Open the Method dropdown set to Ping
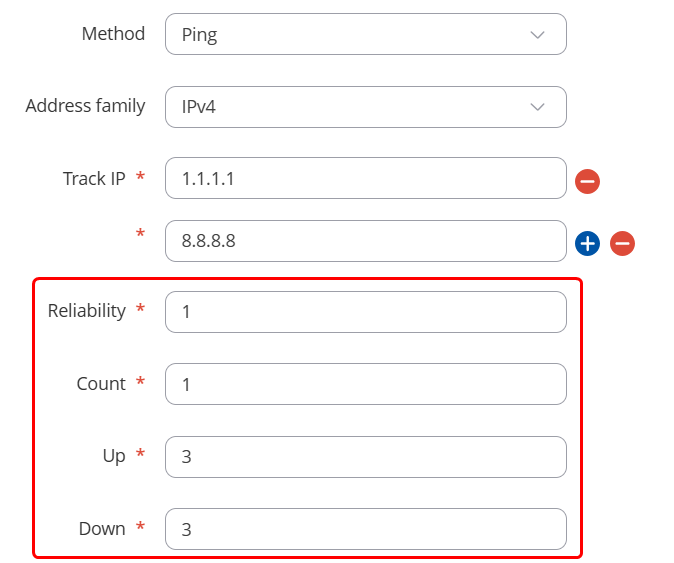The image size is (674, 563). click(x=365, y=34)
